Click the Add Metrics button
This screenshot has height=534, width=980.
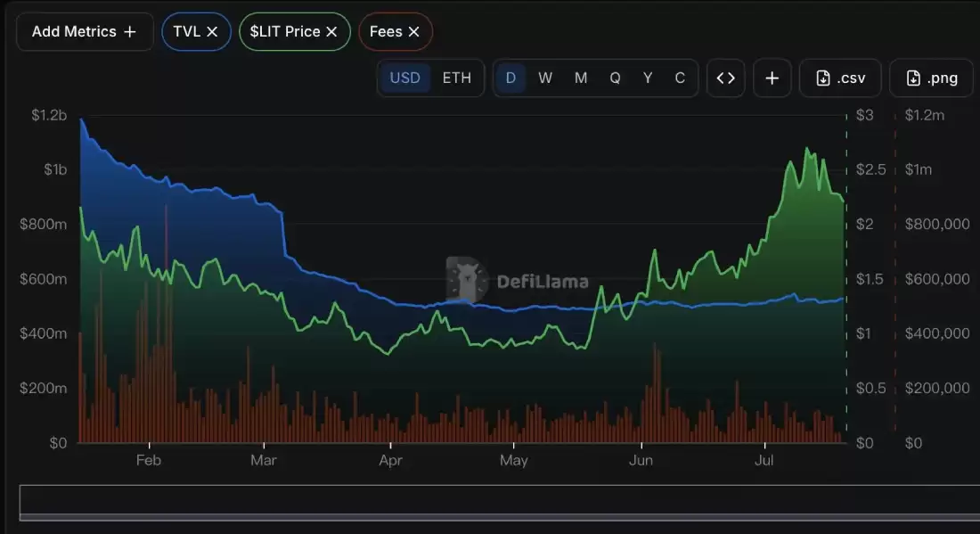pos(85,31)
